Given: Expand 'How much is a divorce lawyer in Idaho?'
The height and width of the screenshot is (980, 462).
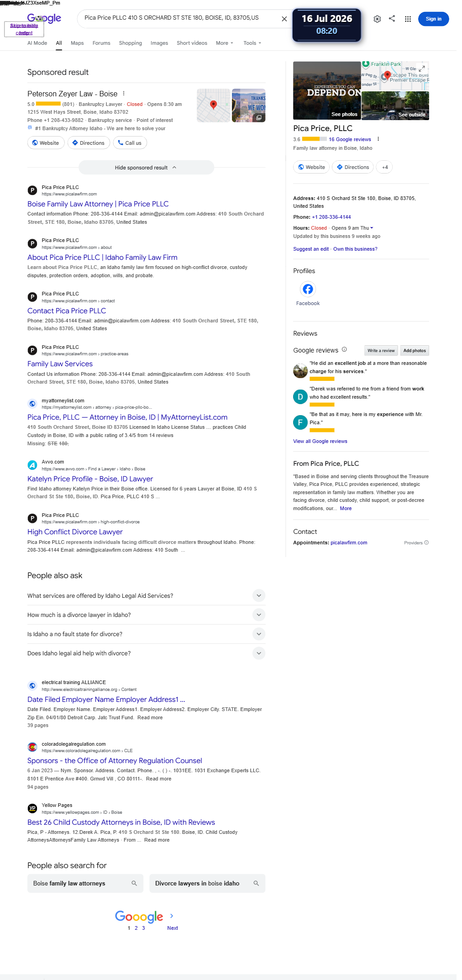Looking at the screenshot, I should coord(146,615).
